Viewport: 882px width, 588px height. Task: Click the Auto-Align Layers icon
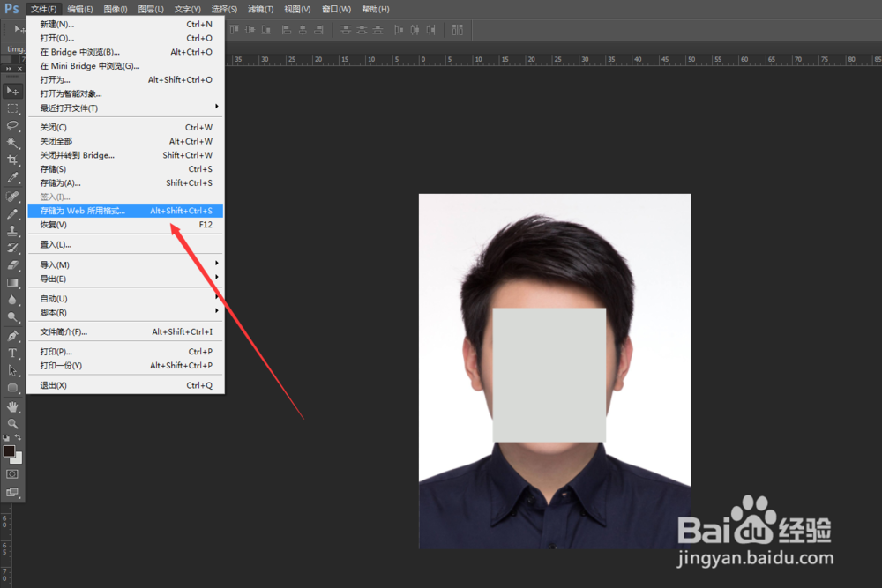pos(457,30)
